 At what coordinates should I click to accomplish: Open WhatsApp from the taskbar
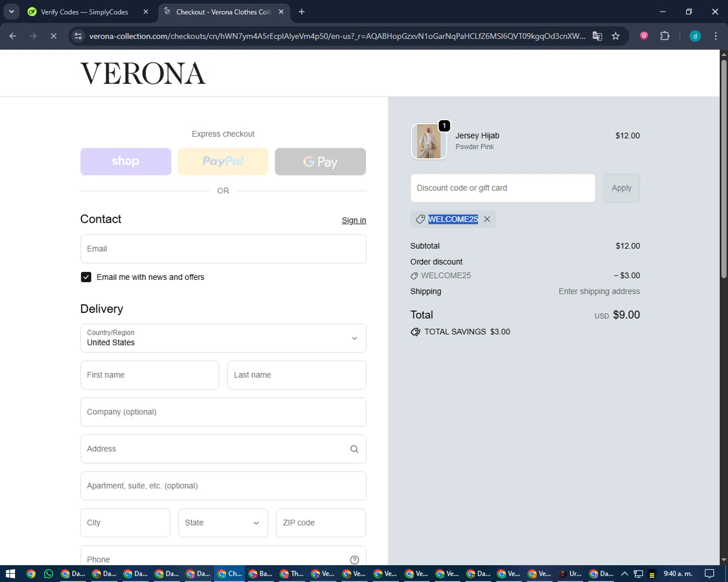coord(49,574)
